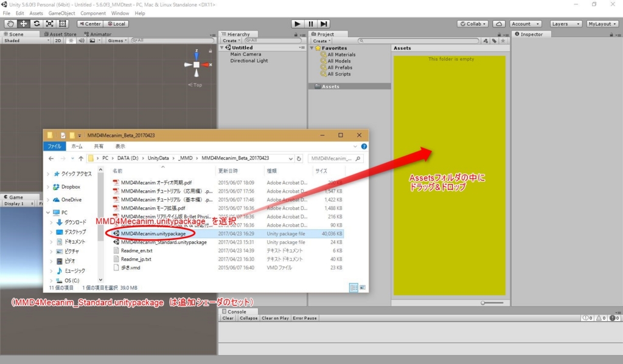Select the Move tool in Unity toolbar
Screen dimensions: 623x364
[24, 24]
